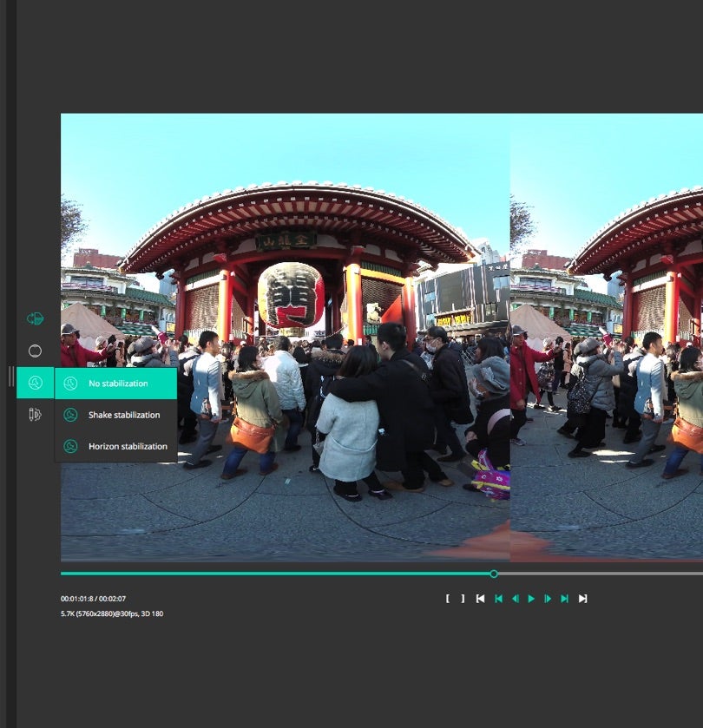The width and height of the screenshot is (703, 728).
Task: Open the edit settings gear-pencil icon
Action: click(x=35, y=415)
